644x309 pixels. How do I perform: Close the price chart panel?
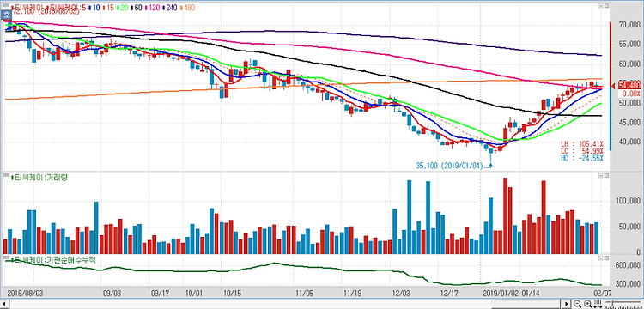tap(606, 6)
